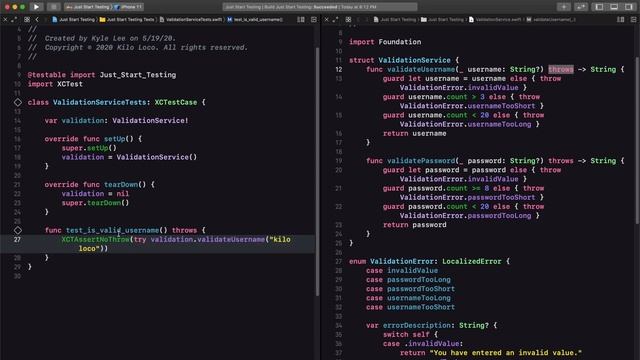Click 'validatePassword' function name

click(421, 161)
